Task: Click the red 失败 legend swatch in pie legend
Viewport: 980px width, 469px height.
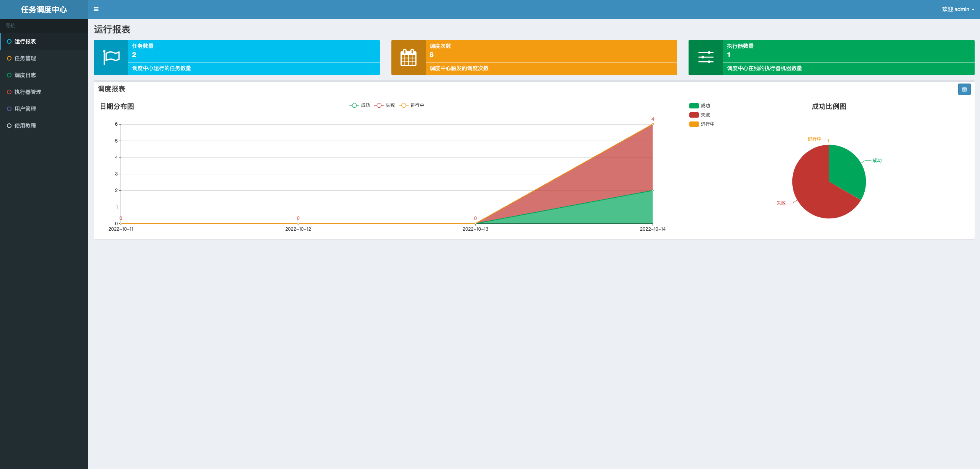Action: click(694, 115)
